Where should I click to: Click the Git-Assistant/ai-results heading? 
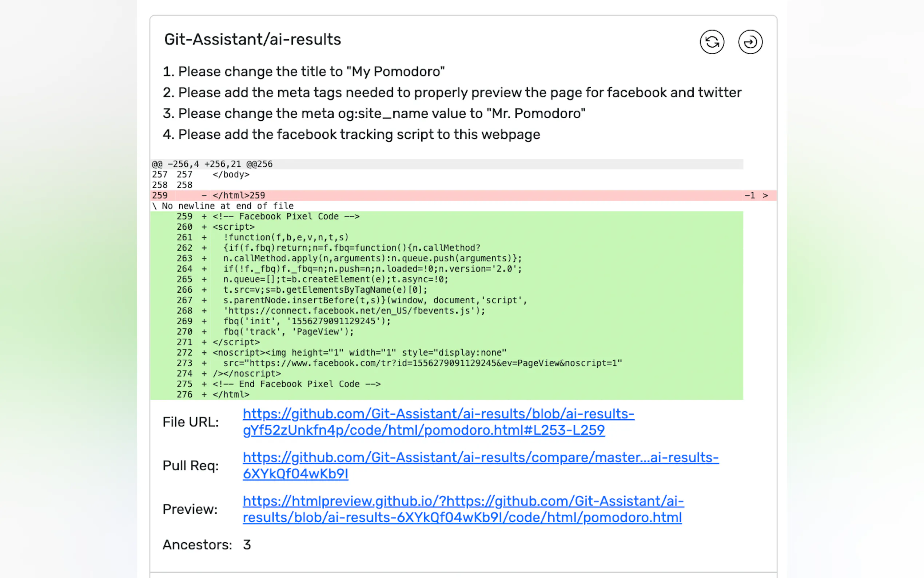[x=252, y=40]
